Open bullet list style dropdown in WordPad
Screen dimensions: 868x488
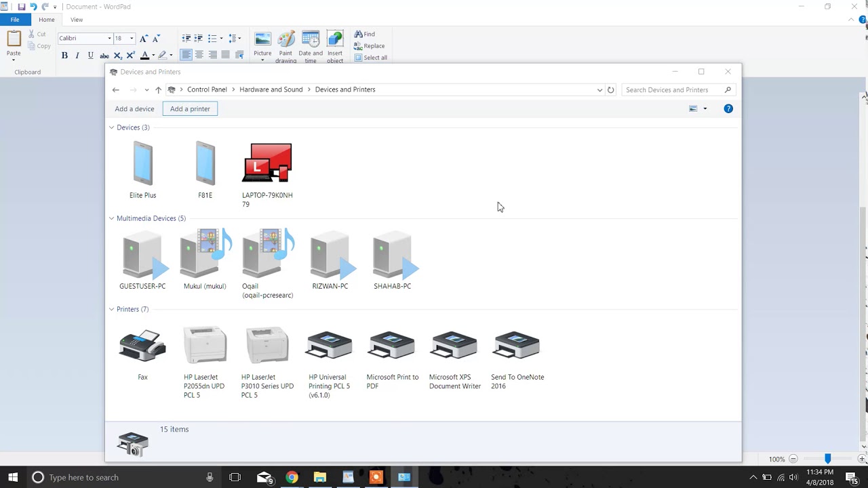click(221, 39)
